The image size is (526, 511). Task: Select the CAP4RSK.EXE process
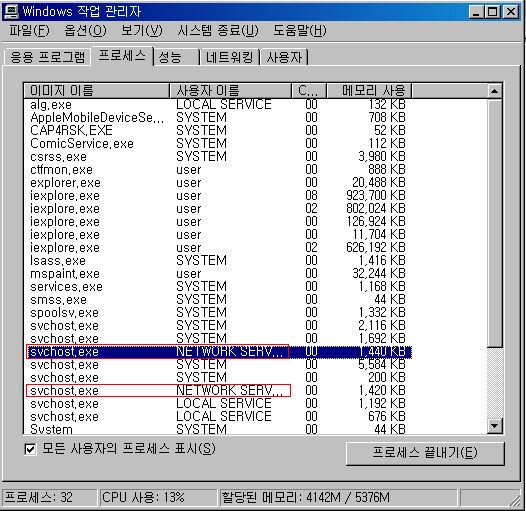coord(218,131)
